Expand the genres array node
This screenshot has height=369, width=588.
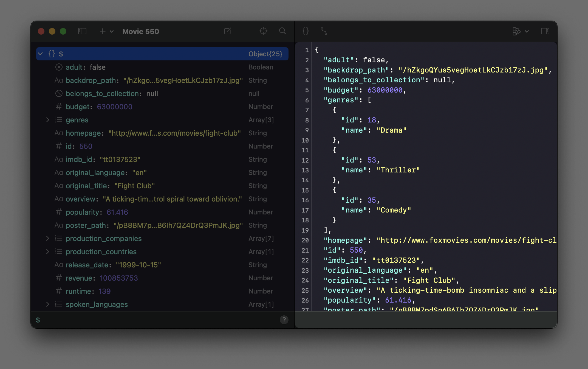(48, 120)
